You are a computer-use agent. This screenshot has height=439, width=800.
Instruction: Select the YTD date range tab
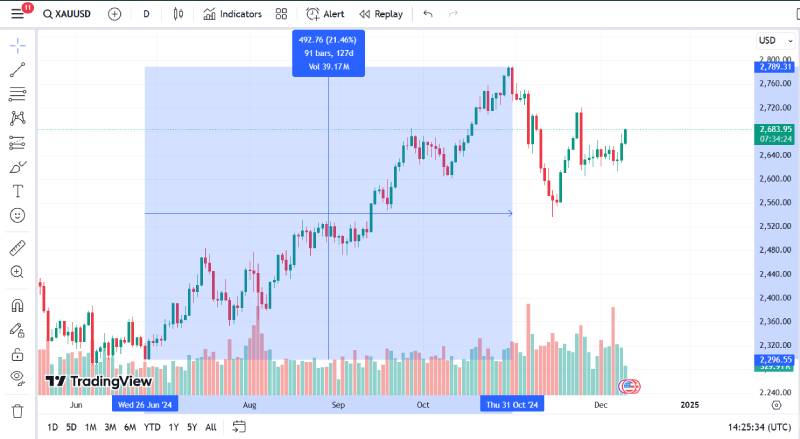pos(152,427)
